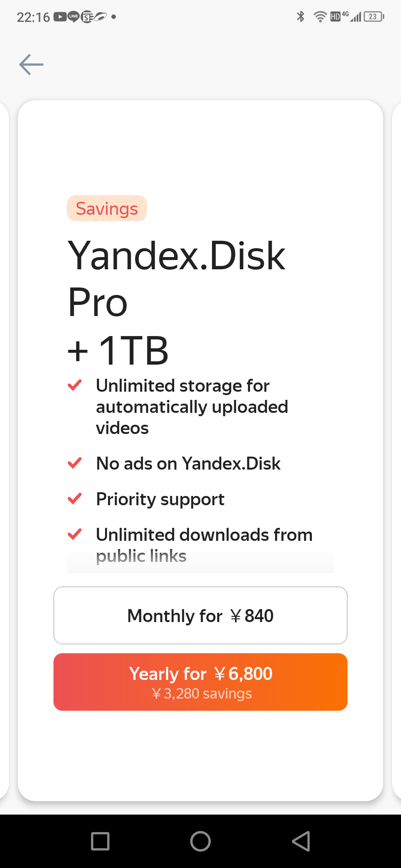
Task: Tap the Android recent apps square button
Action: (100, 841)
